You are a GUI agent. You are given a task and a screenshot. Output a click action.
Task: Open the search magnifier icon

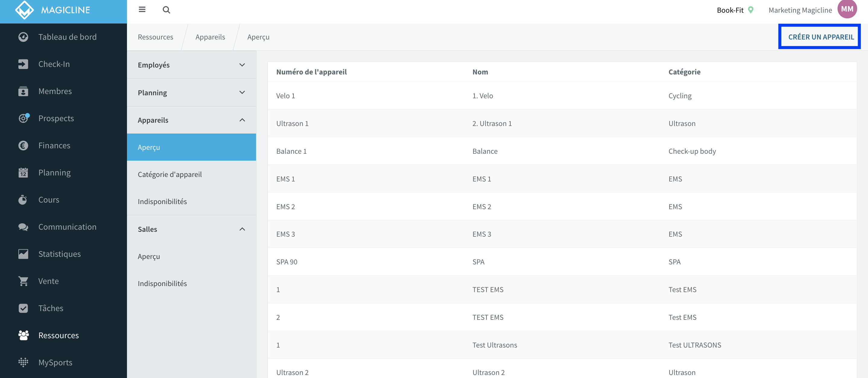click(166, 10)
